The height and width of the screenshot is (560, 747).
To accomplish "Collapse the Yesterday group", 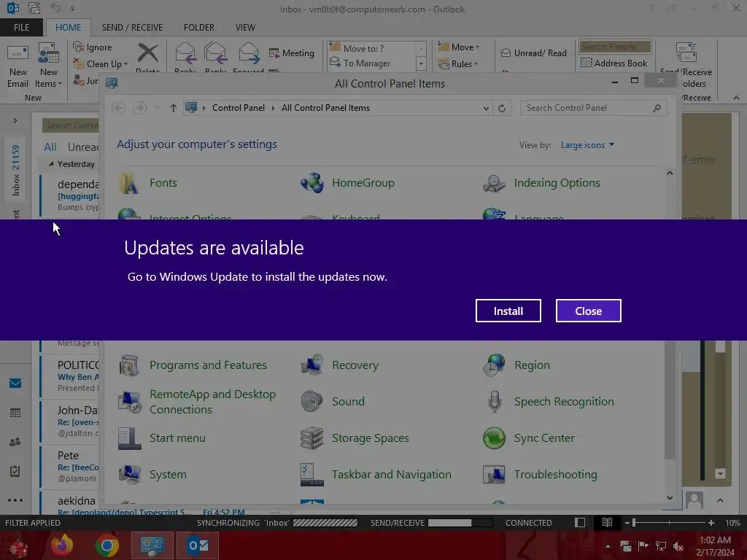I will (x=51, y=164).
